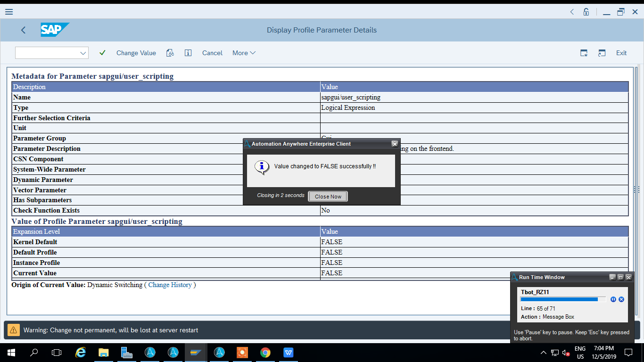
Task: Open the hamburger menu at top left
Action: 8,12
